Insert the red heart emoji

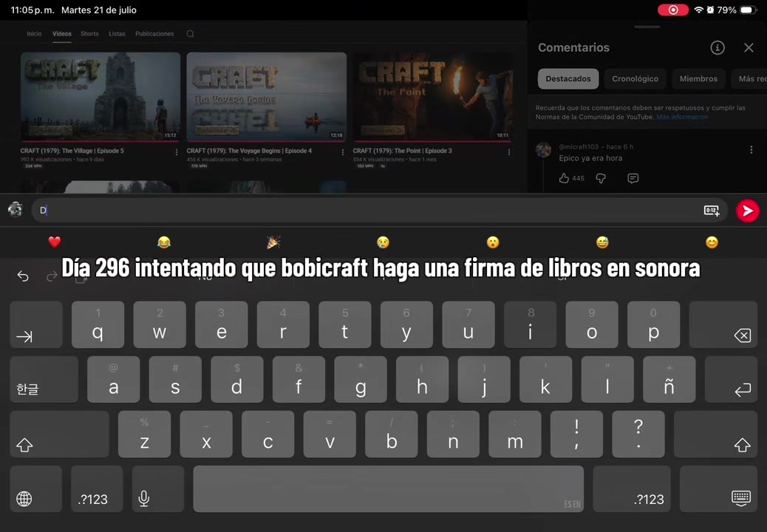[x=54, y=242]
